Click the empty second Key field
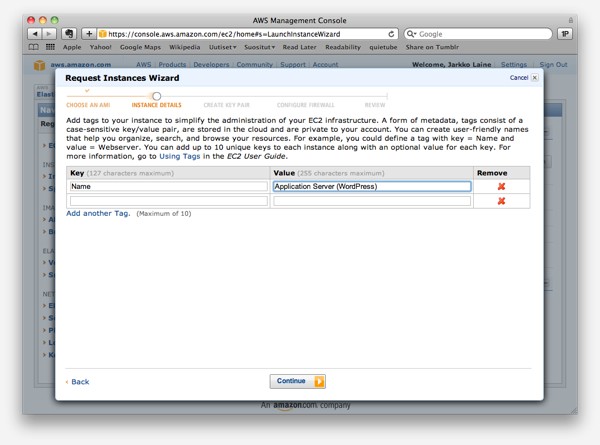The height and width of the screenshot is (445, 600). (169, 201)
